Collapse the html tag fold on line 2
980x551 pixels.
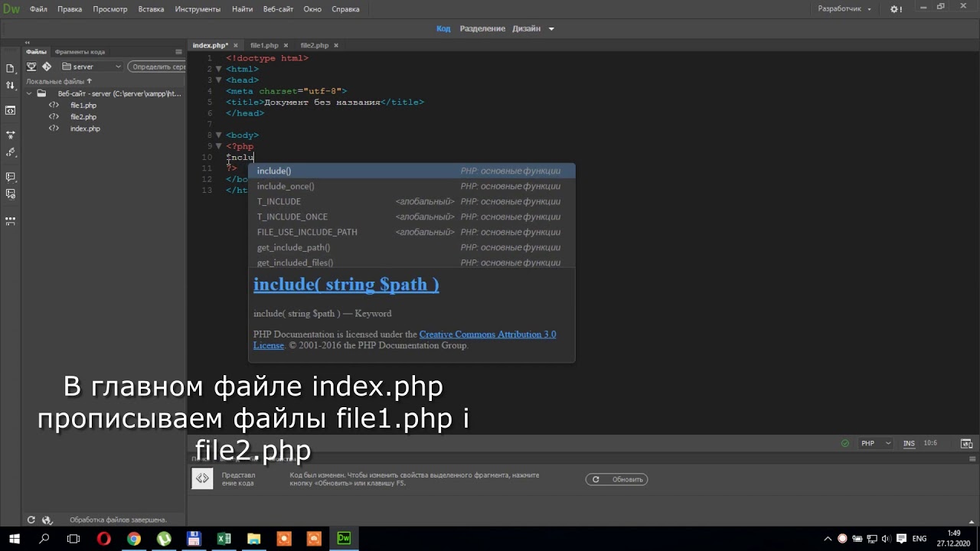point(218,69)
